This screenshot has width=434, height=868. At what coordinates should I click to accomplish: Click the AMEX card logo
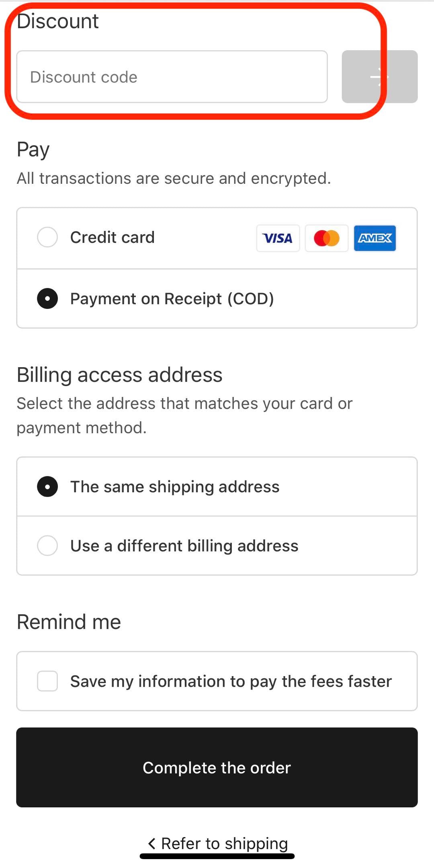[x=375, y=238]
